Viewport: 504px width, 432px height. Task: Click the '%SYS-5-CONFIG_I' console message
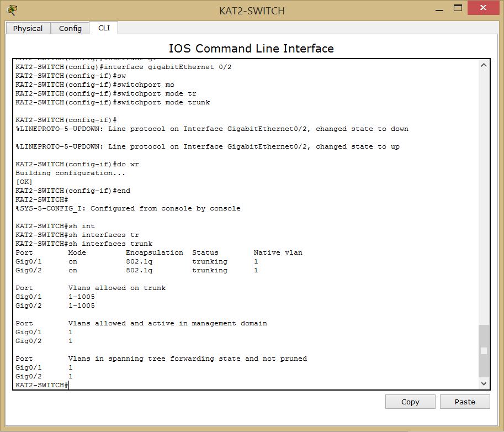(x=128, y=208)
